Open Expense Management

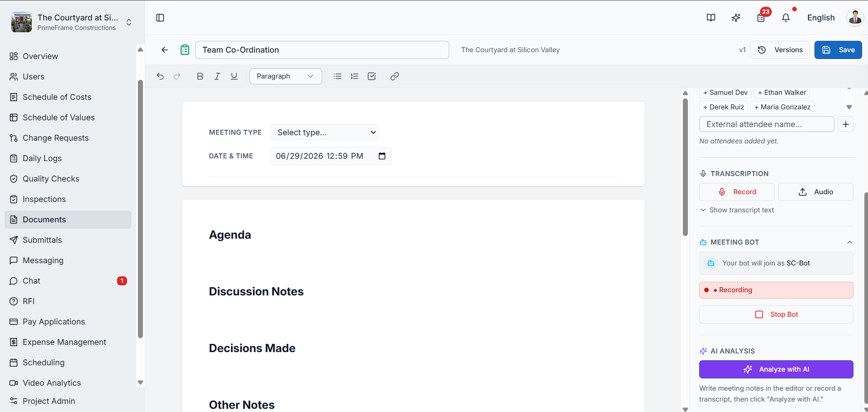point(68,342)
